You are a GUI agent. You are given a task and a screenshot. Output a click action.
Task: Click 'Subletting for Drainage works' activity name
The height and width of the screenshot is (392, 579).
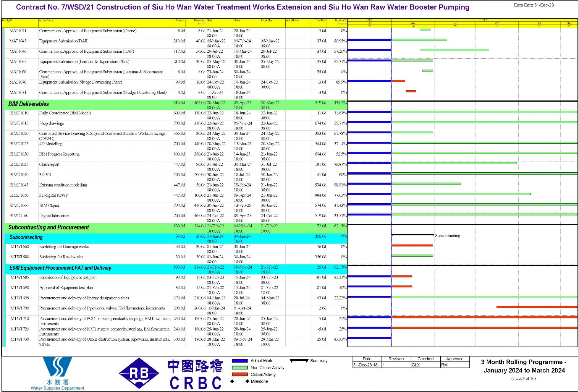point(64,247)
